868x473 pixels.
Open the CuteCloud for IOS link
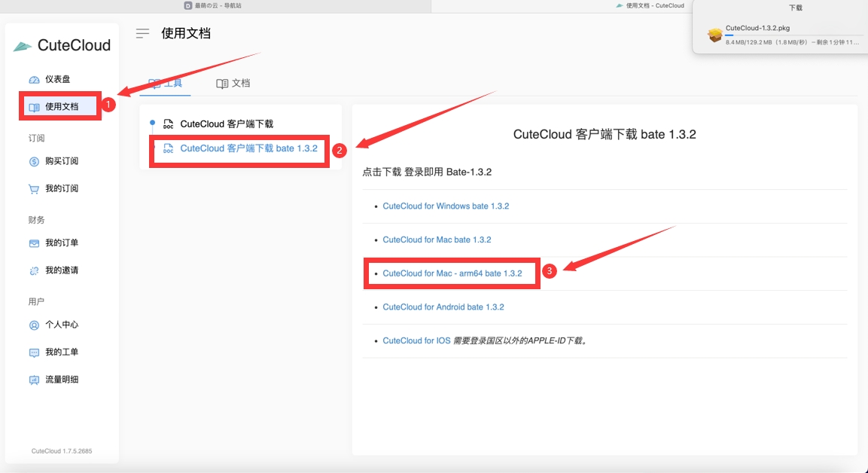click(x=416, y=340)
